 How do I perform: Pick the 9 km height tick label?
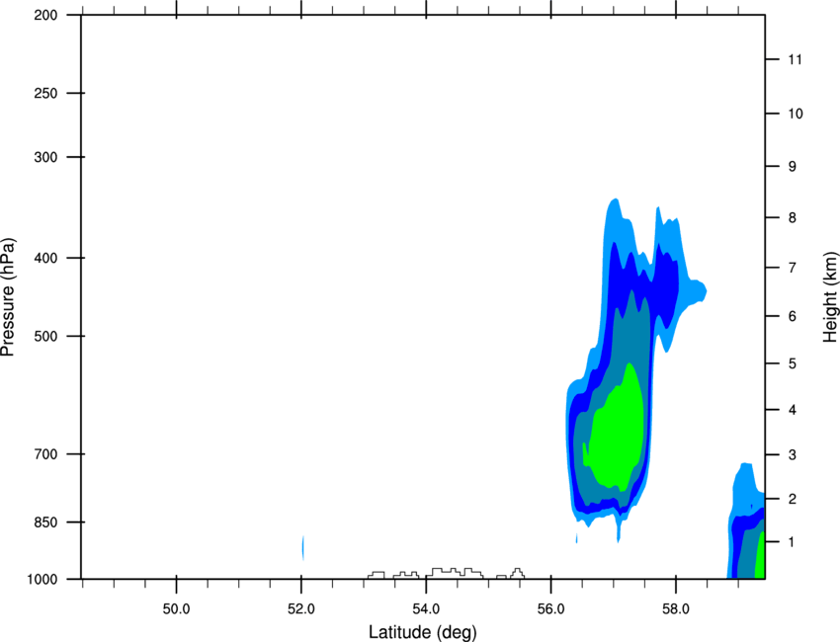pyautogui.click(x=793, y=167)
